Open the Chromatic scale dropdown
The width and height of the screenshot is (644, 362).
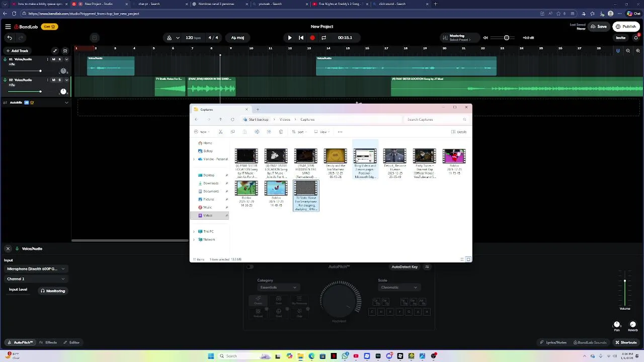[399, 288]
